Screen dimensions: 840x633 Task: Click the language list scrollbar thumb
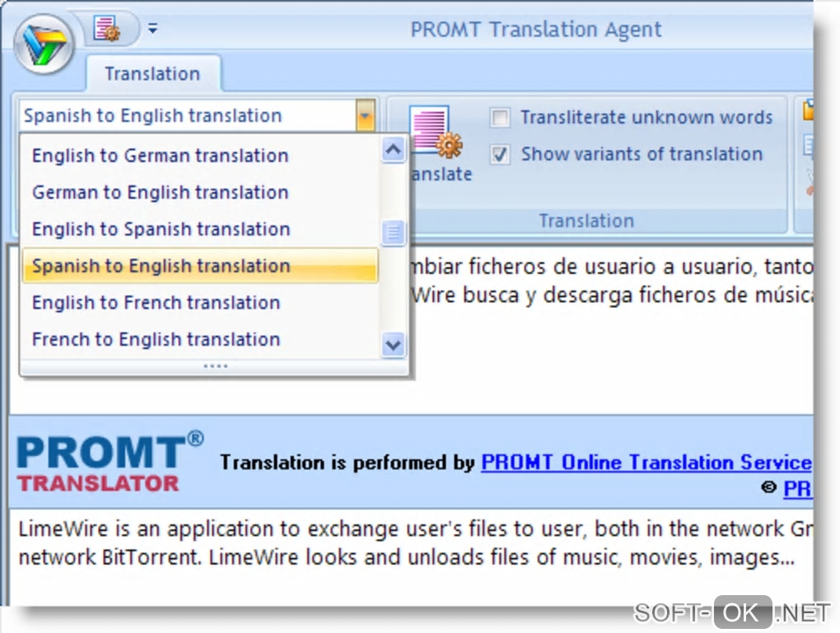click(x=394, y=233)
